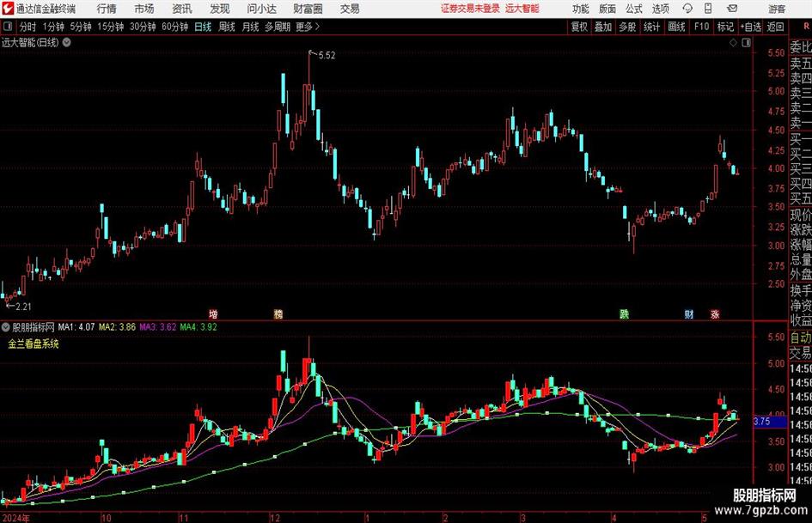Click the red R indicator at top right
The image size is (812, 523).
[x=806, y=27]
